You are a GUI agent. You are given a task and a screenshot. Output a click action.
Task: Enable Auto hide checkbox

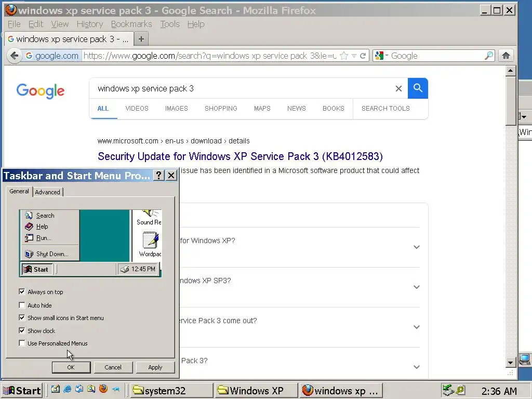(22, 305)
